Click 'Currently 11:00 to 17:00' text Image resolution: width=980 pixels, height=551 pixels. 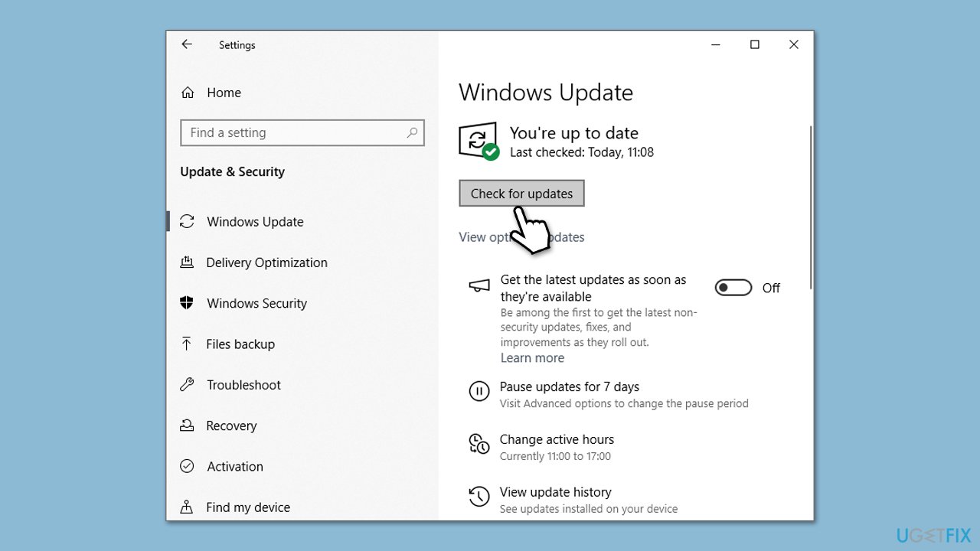pos(555,456)
